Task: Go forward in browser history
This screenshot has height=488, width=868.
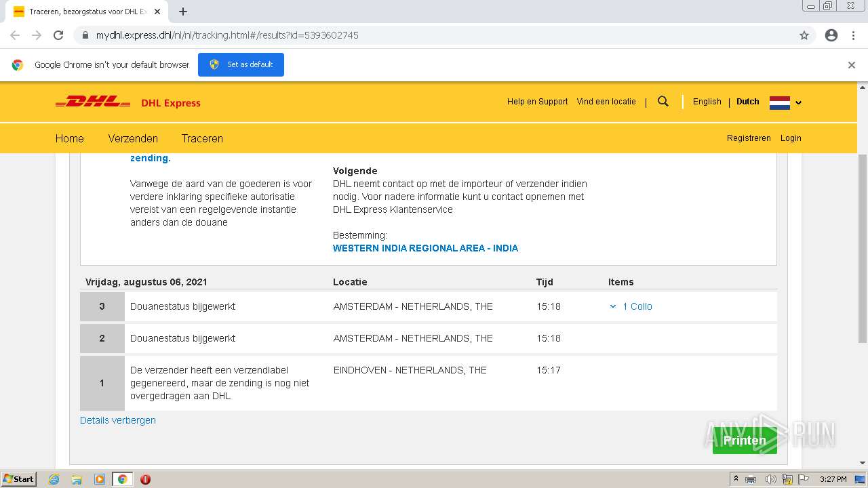Action: 37,35
